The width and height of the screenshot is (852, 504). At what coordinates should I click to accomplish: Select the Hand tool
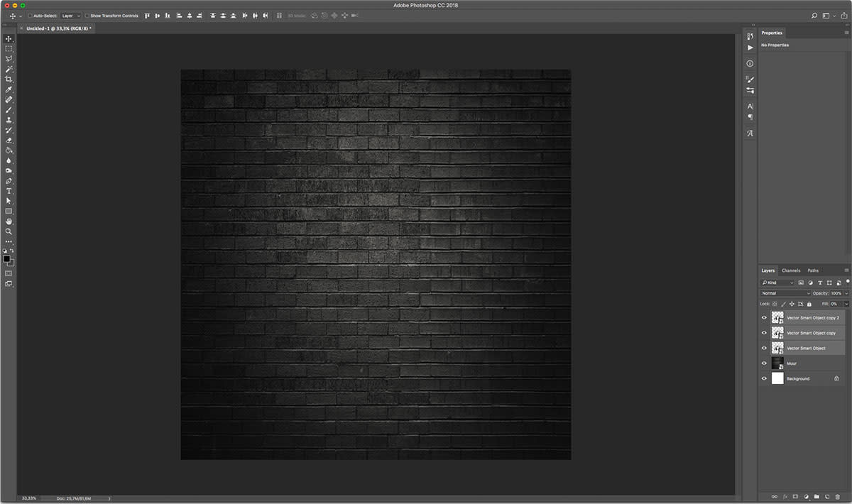(9, 221)
